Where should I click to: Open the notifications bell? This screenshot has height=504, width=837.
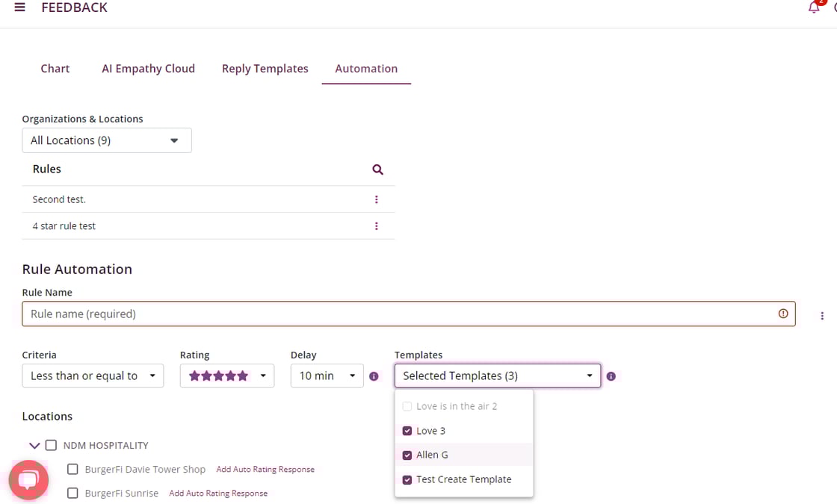coord(814,7)
